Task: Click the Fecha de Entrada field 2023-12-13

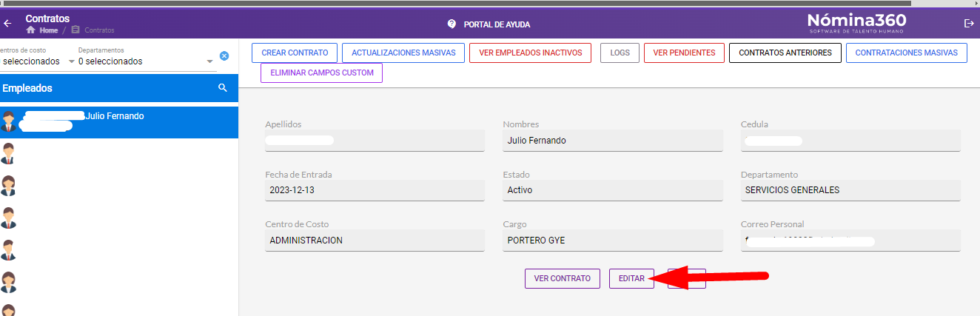Action: 375,190
